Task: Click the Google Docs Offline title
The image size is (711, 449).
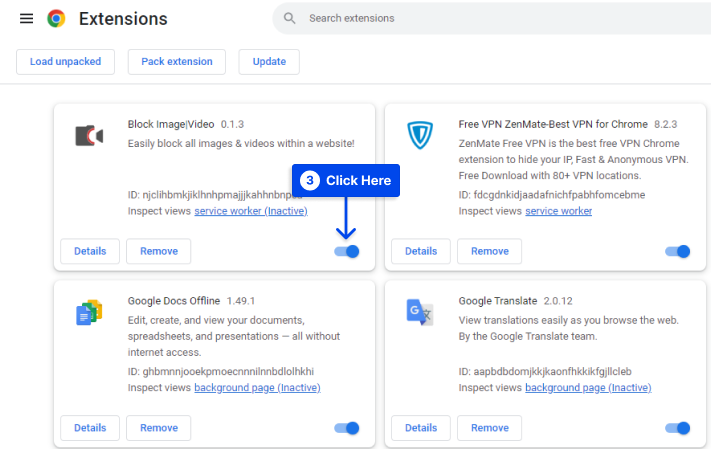Action: [174, 301]
